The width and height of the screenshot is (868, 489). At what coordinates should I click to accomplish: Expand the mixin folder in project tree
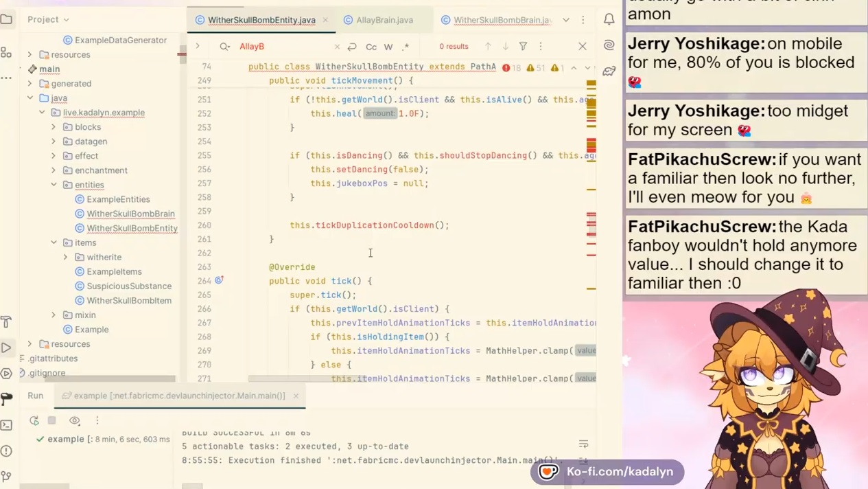click(54, 315)
